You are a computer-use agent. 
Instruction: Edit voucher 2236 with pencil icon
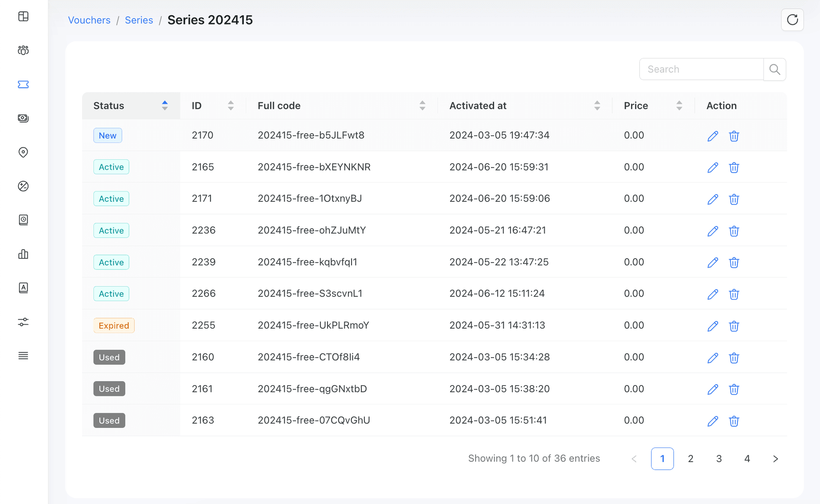coord(713,231)
